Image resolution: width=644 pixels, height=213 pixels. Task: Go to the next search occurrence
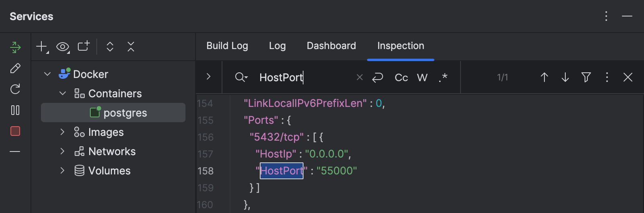coord(565,77)
